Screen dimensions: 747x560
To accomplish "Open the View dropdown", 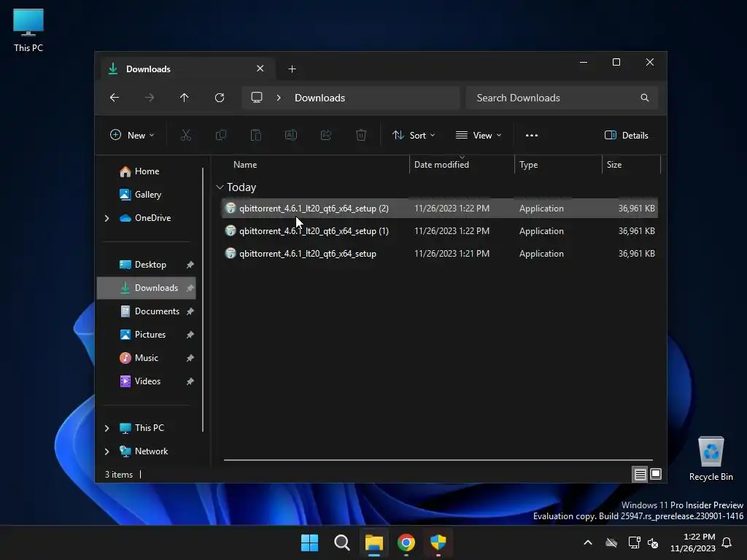I will click(x=479, y=135).
